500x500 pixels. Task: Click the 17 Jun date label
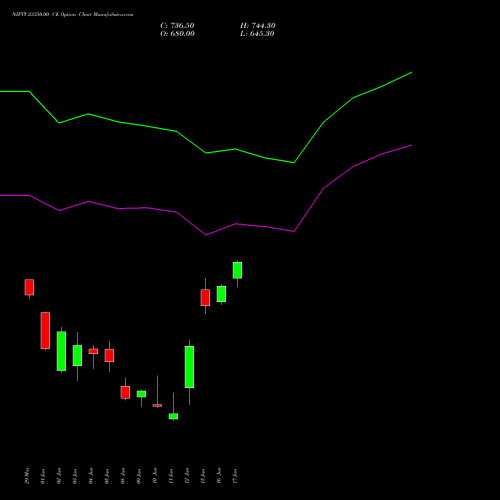coord(235,476)
